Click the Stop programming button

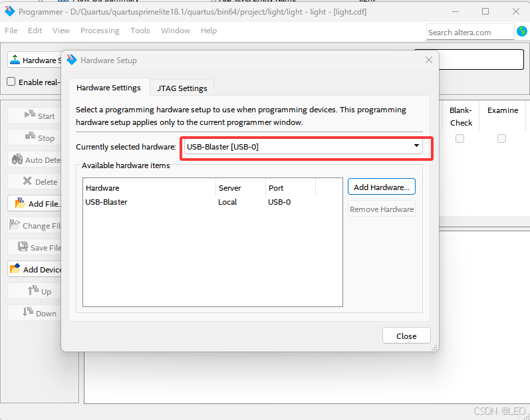(x=35, y=138)
